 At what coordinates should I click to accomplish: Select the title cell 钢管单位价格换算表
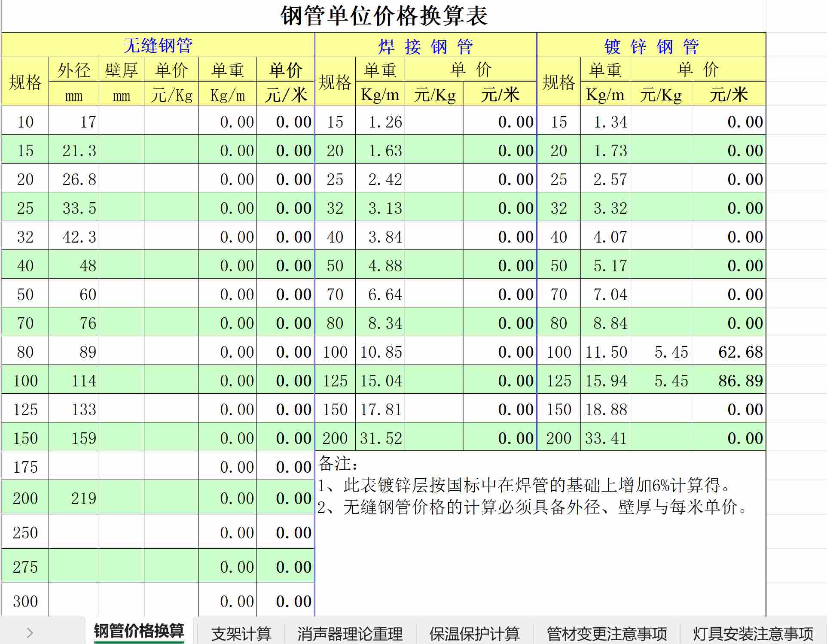click(x=383, y=16)
